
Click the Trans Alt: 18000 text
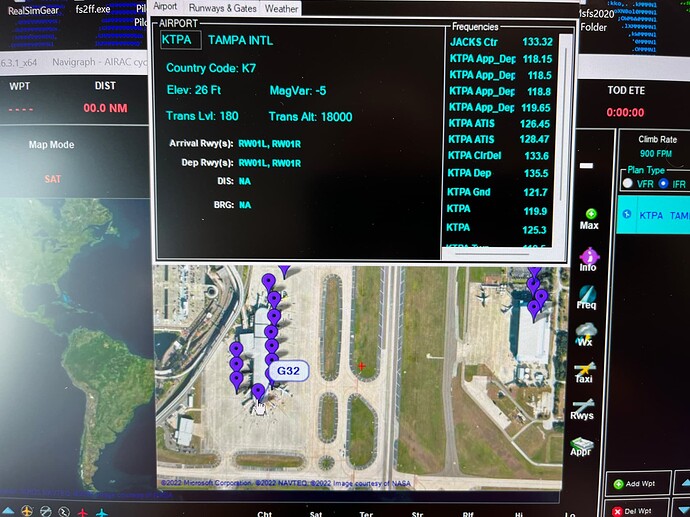(x=310, y=117)
